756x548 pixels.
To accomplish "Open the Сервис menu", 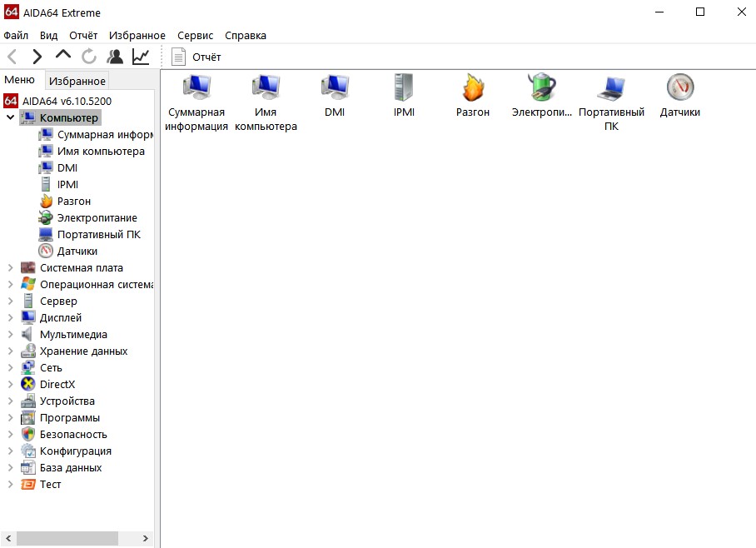I will click(195, 36).
